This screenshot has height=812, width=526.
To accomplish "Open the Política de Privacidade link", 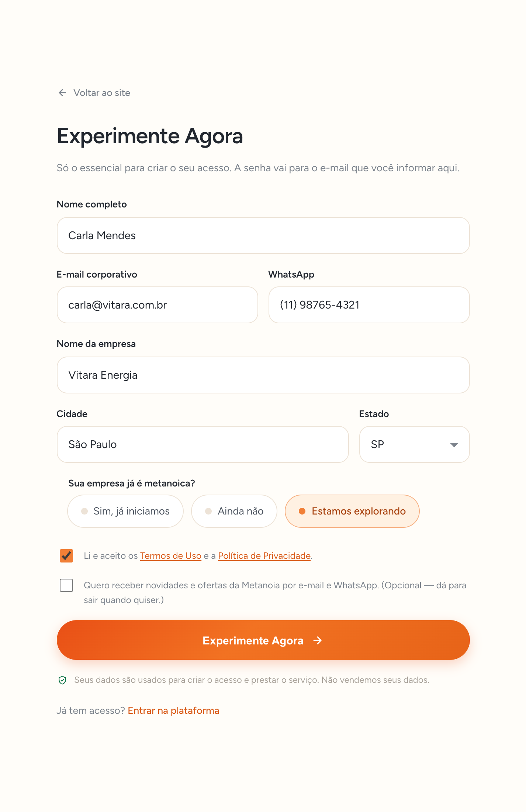I will coord(264,556).
